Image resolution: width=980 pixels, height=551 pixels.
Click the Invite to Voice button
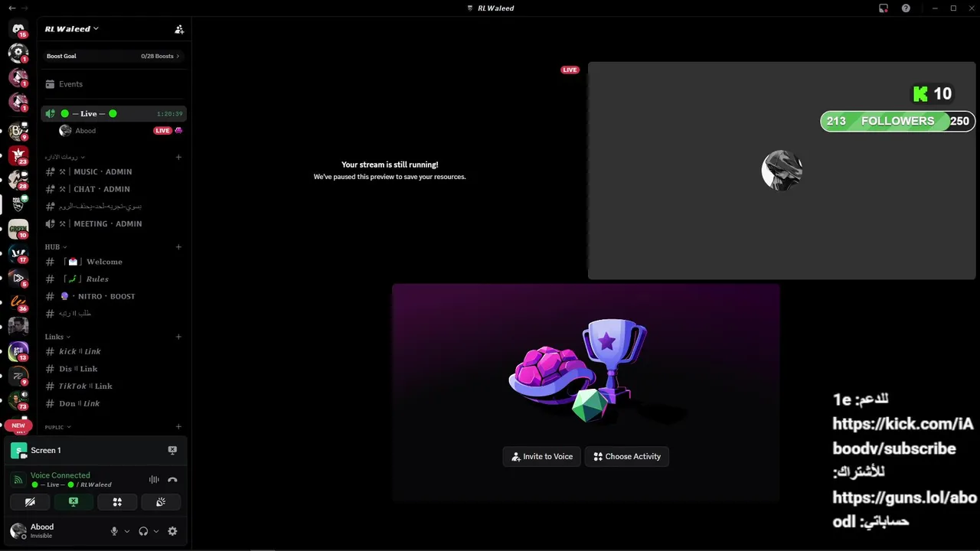pyautogui.click(x=542, y=456)
